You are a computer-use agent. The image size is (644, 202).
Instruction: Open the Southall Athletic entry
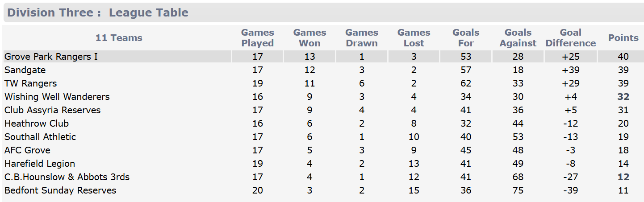[x=40, y=137]
